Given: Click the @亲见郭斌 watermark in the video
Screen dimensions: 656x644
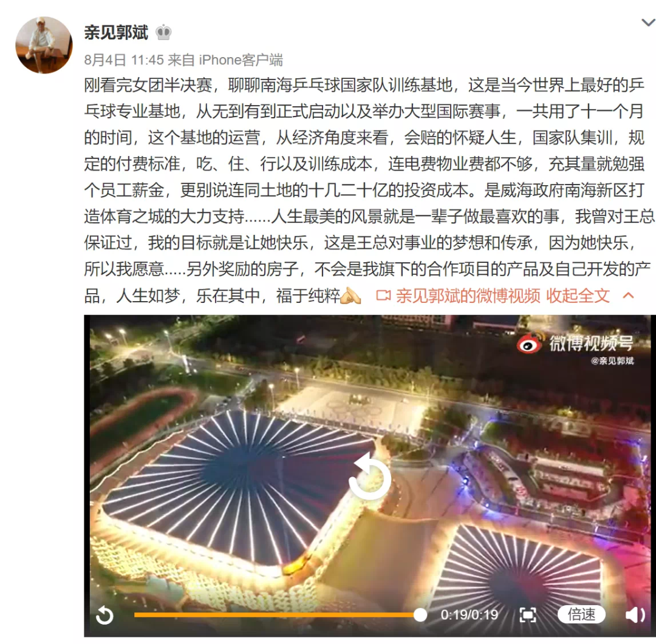Looking at the screenshot, I should (x=612, y=361).
